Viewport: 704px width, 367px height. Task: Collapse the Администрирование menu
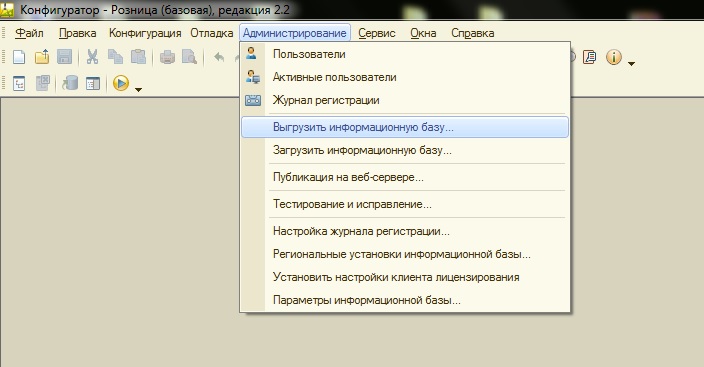295,33
